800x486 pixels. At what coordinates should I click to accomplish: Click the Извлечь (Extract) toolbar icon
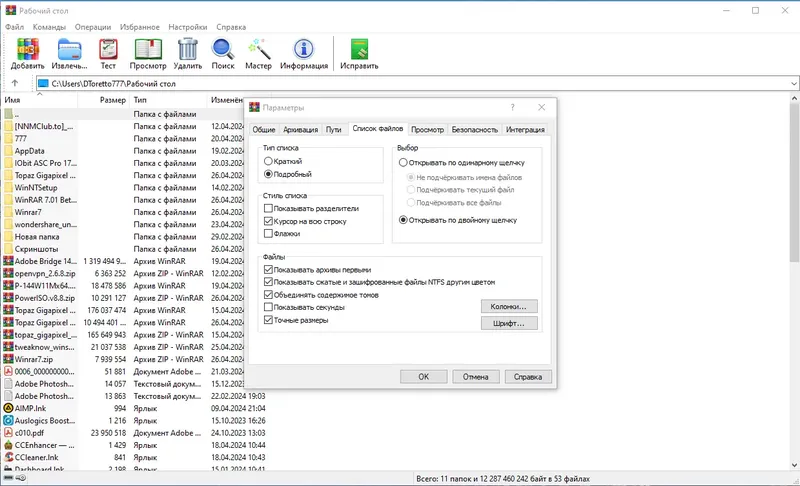69,49
